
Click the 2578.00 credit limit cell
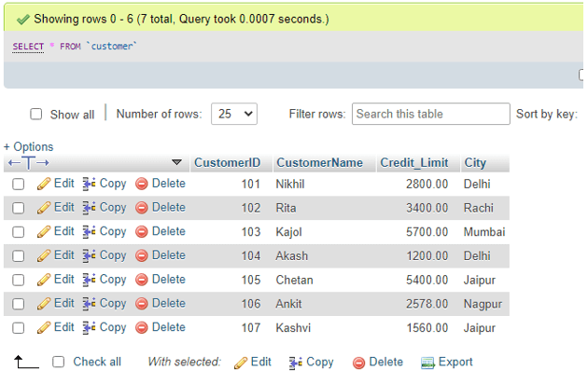point(427,304)
